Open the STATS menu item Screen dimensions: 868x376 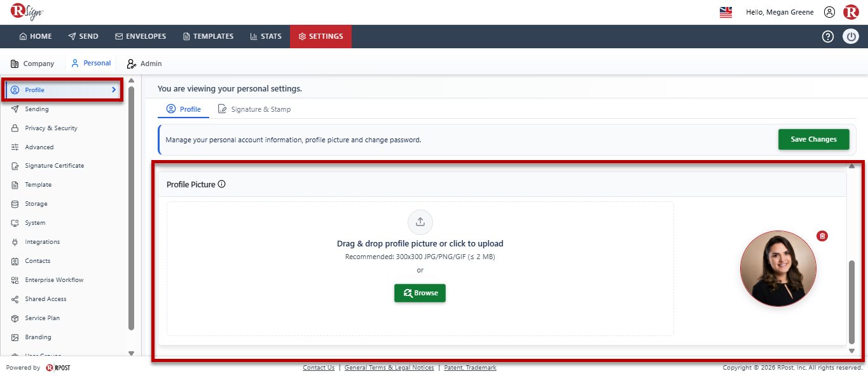tap(266, 37)
